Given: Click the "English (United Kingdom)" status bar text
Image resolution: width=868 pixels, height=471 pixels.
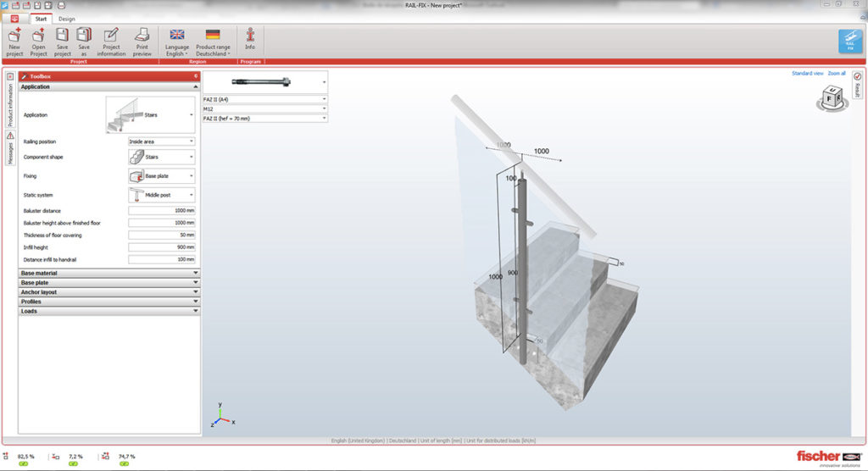Looking at the screenshot, I should [358, 441].
